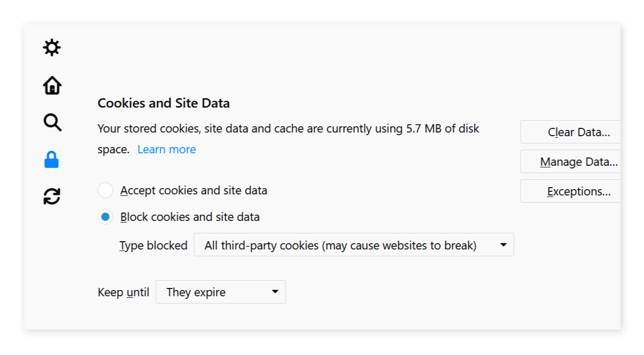Open Firefox Sync with the refresh-arrows icon
Viewport: 644px width, 355px height.
(52, 196)
